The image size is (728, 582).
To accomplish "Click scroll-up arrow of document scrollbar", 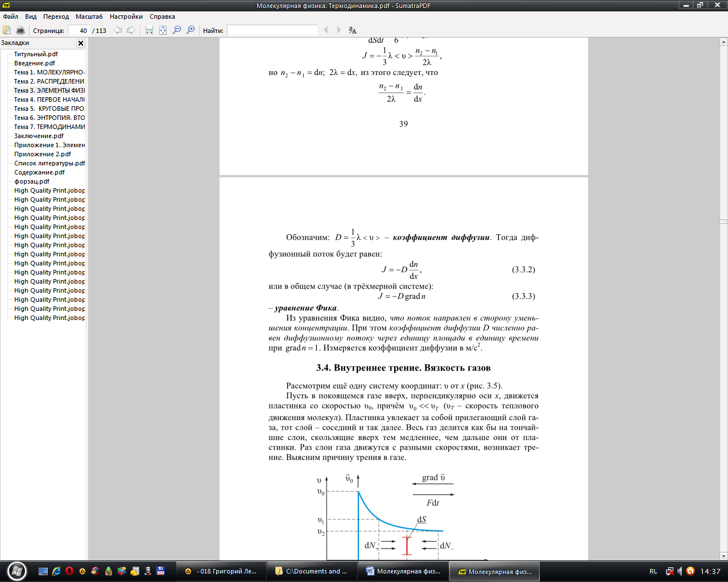I will (723, 42).
